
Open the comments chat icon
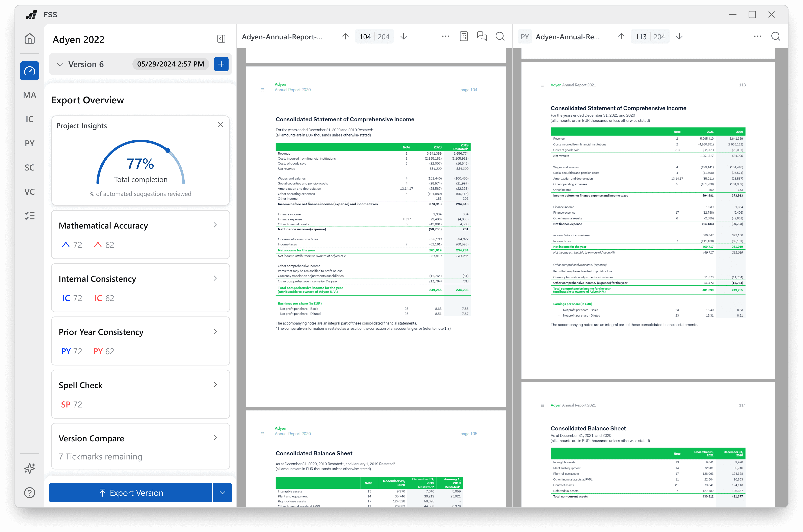tap(481, 37)
